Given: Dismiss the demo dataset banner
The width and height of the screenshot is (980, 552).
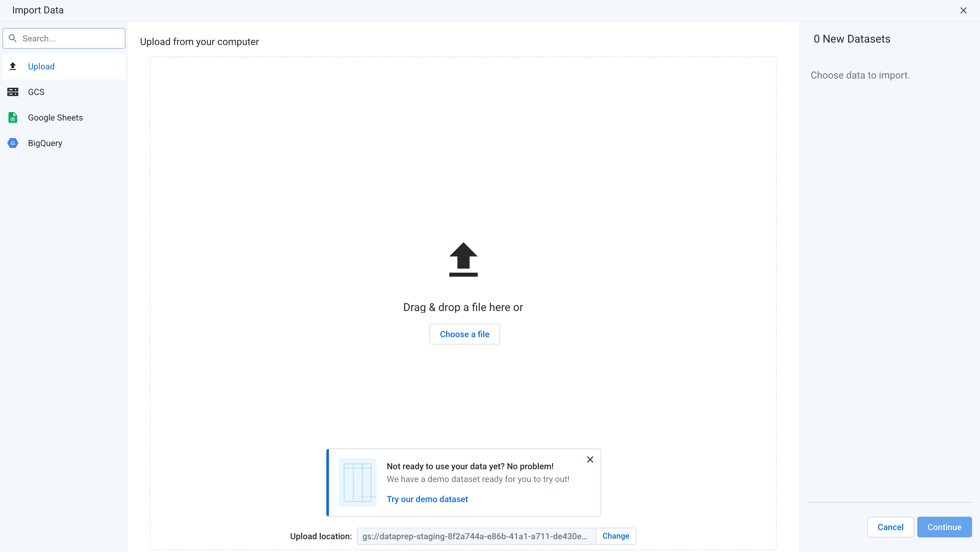Looking at the screenshot, I should click(590, 459).
